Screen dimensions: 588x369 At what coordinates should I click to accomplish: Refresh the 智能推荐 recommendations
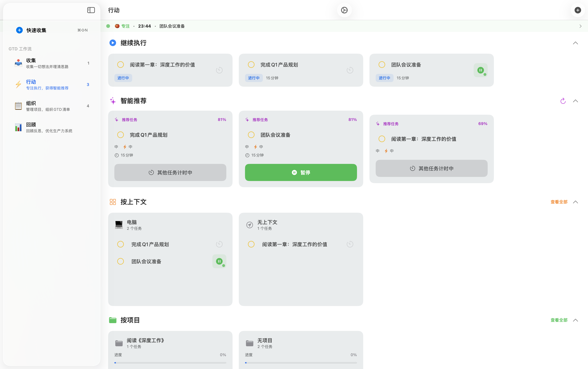point(563,101)
